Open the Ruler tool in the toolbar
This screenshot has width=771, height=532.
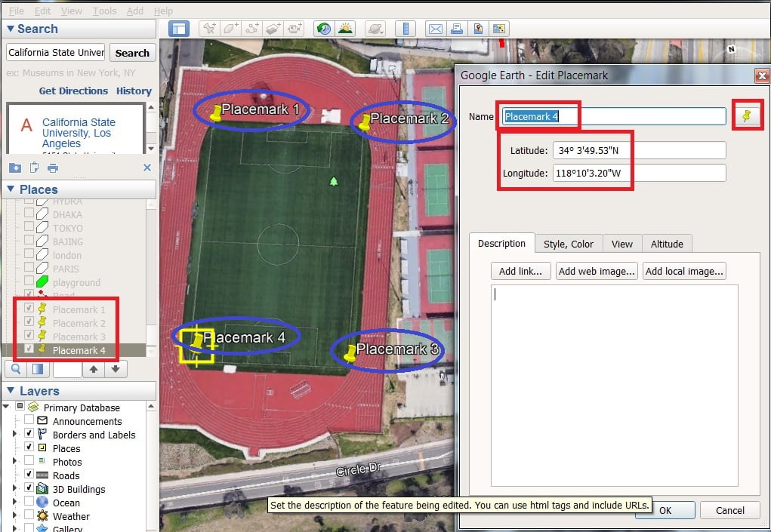pos(406,29)
